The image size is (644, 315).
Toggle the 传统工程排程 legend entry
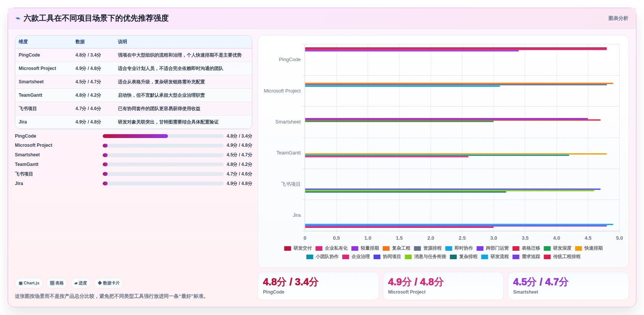coord(562,257)
